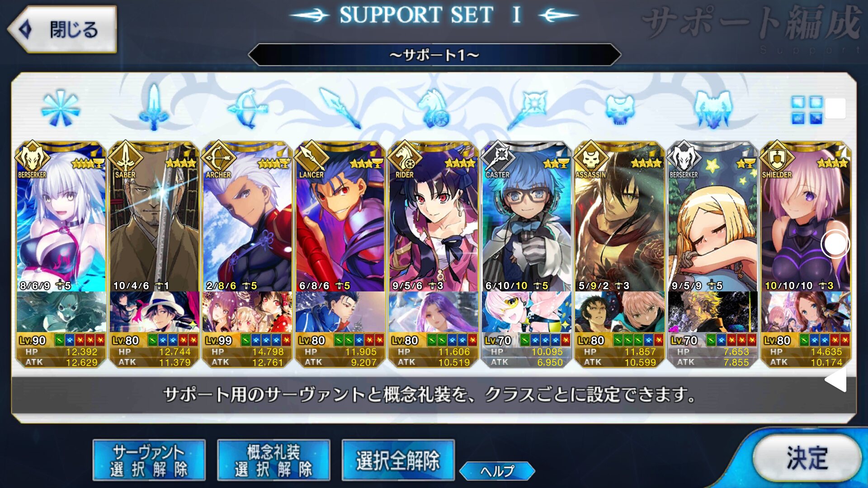This screenshot has width=868, height=488.
Task: Change the Saber slot craft essence
Action: coord(154,312)
